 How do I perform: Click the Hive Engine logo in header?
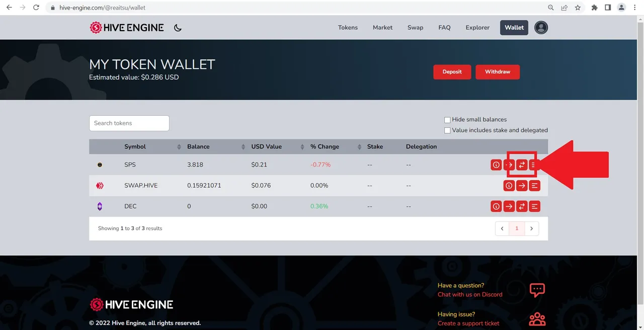click(127, 28)
